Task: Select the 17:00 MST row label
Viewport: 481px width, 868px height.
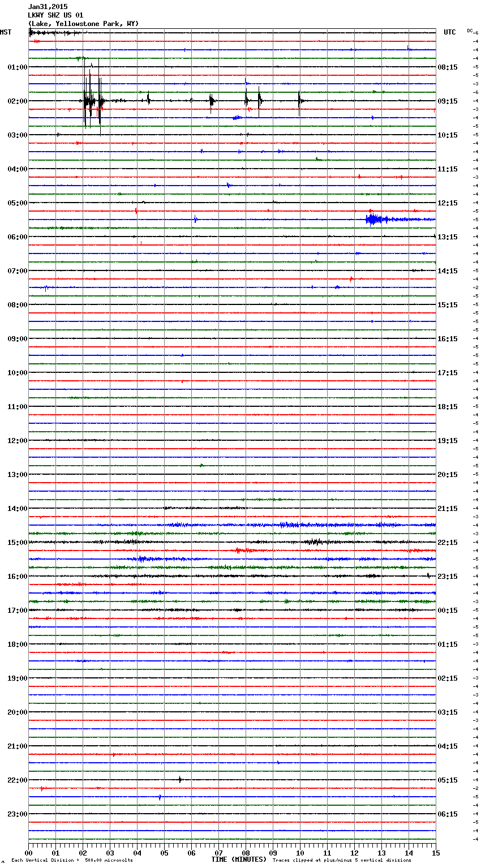Action: (18, 611)
